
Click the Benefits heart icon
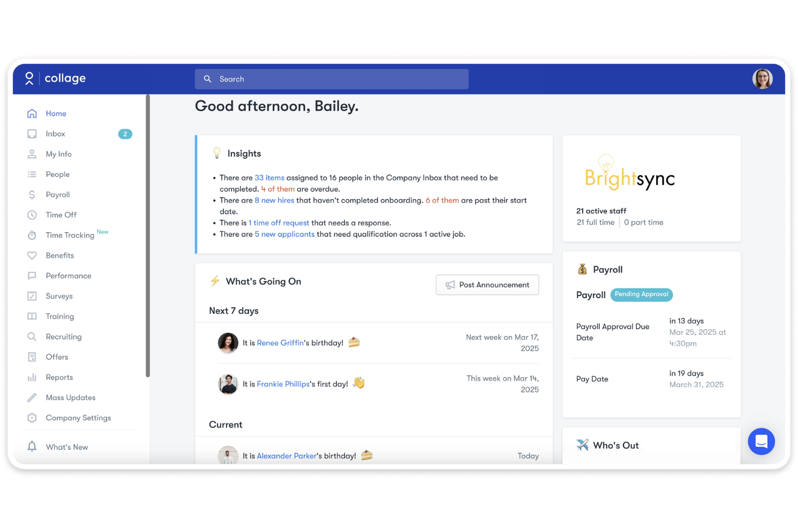pyautogui.click(x=32, y=255)
